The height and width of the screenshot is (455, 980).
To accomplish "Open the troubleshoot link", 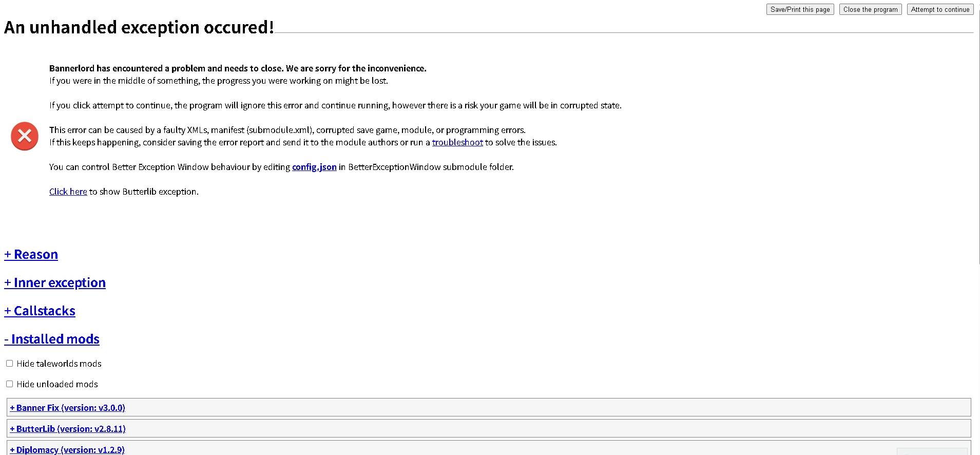I will 457,142.
